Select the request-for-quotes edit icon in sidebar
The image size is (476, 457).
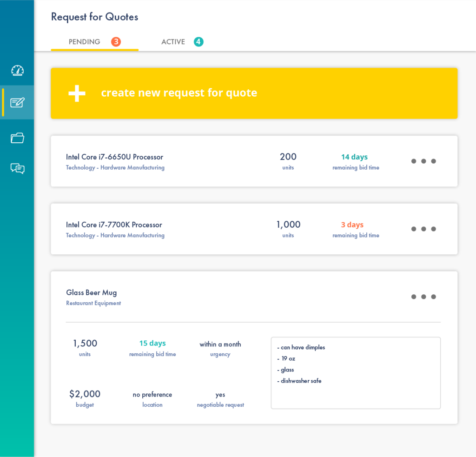pyautogui.click(x=17, y=102)
